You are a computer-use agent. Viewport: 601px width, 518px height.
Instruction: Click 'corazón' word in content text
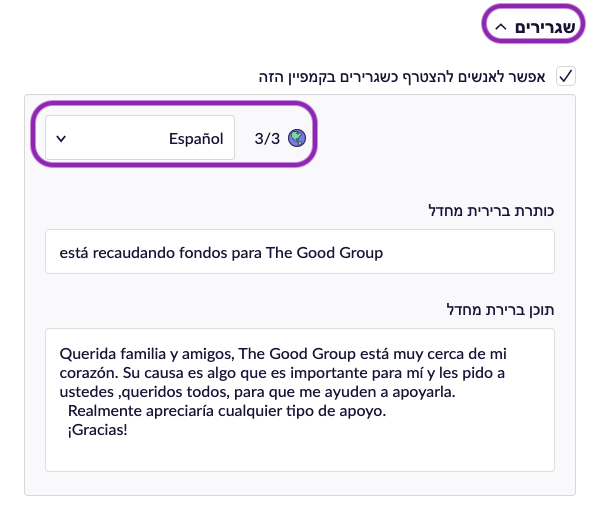pos(89,373)
